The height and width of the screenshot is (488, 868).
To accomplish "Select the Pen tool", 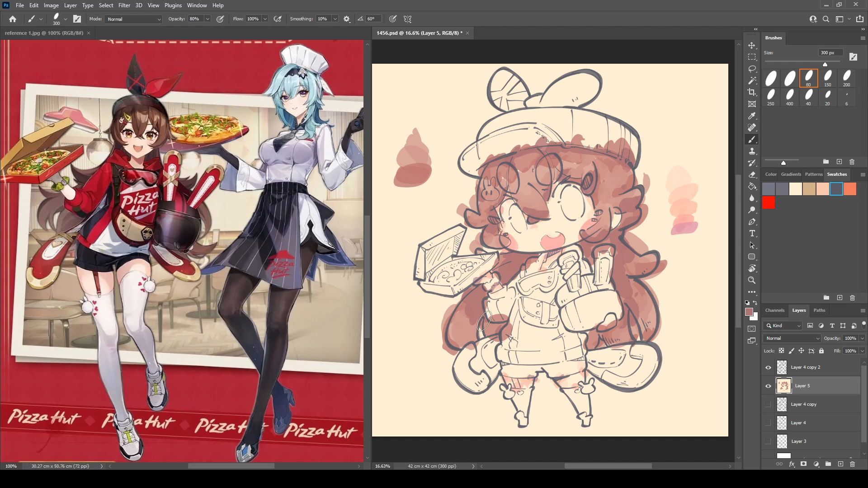I will tap(752, 222).
